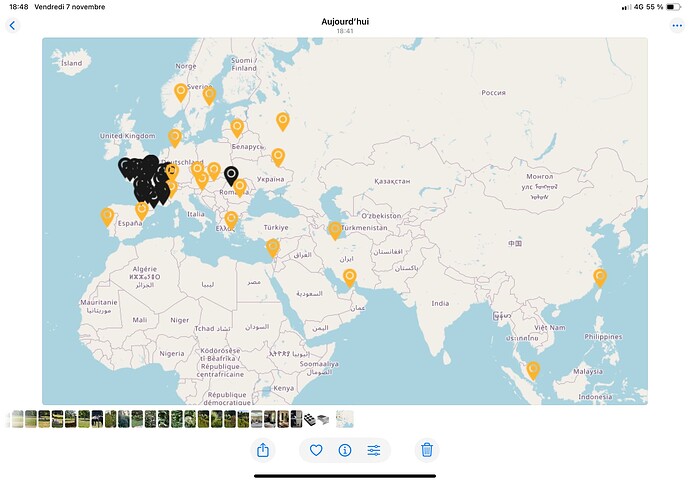Tap the yellow pin near Malaysia
The height and width of the screenshot is (481, 690).
[533, 369]
